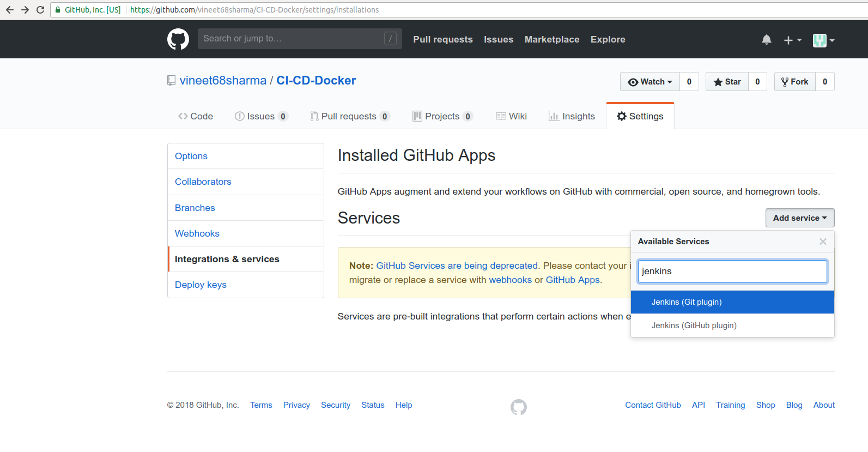This screenshot has width=868, height=452.
Task: Close the Available Services popup
Action: click(823, 242)
